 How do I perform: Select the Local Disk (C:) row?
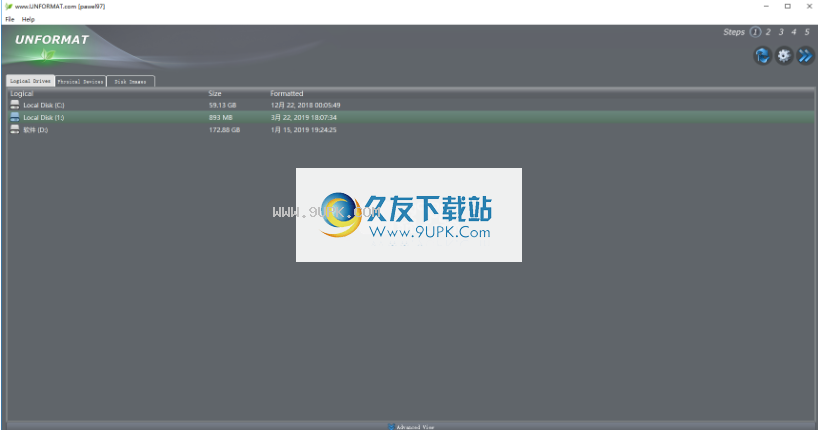411,105
